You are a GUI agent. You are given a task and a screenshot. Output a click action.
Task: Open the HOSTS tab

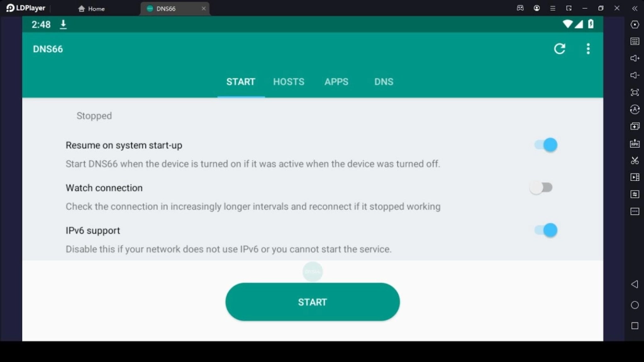pyautogui.click(x=289, y=82)
